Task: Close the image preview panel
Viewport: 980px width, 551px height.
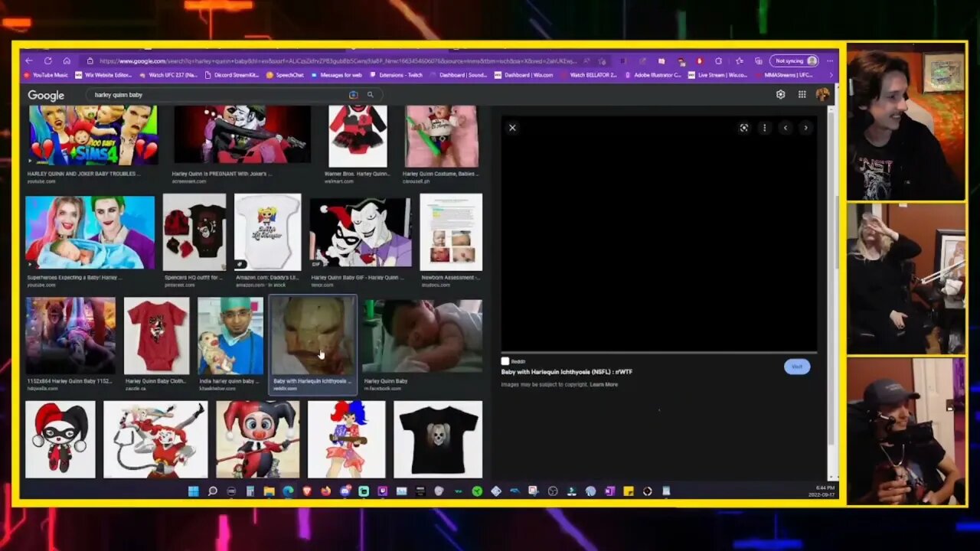Action: 512,128
